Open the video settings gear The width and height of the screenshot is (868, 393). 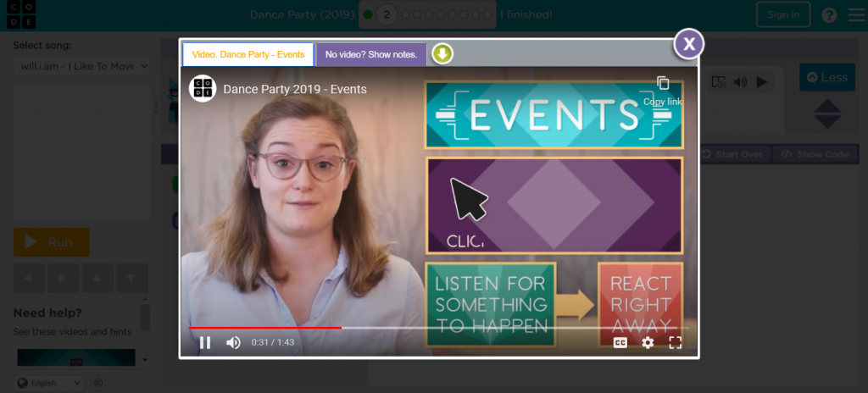point(648,343)
